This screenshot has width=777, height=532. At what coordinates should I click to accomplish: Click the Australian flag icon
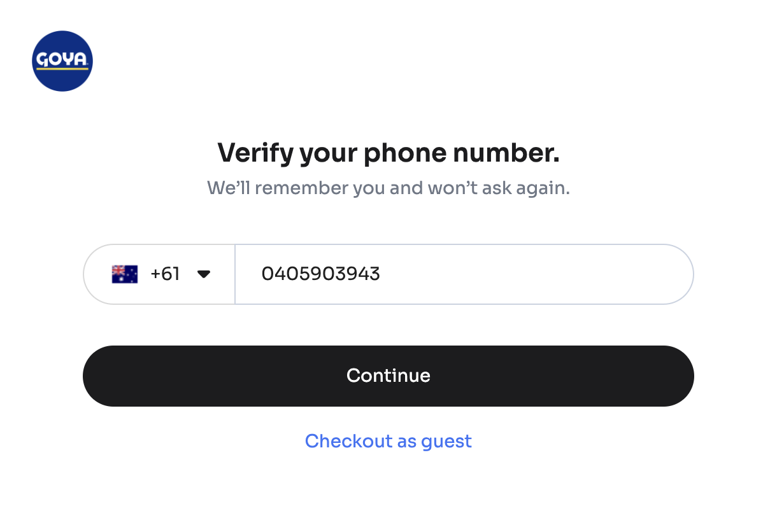[x=125, y=274]
